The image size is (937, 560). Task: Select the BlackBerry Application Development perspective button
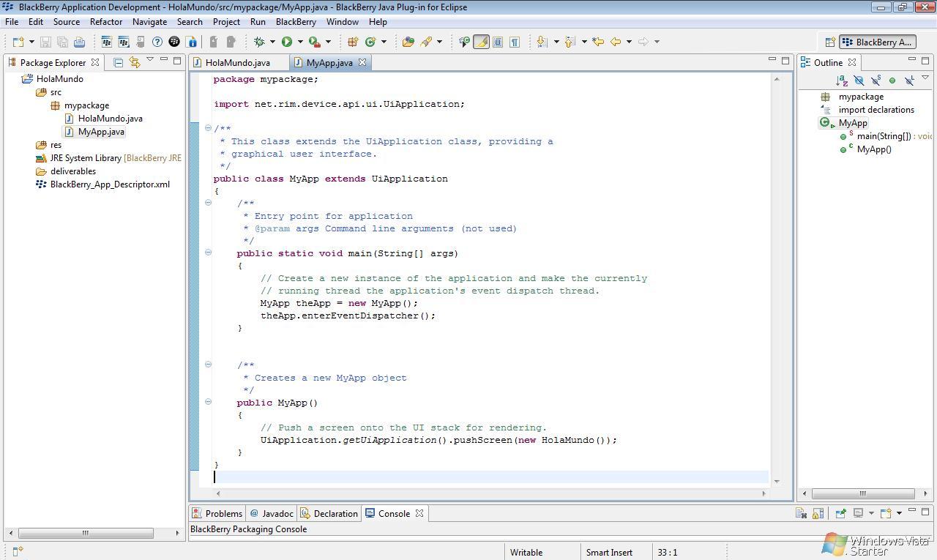point(877,42)
